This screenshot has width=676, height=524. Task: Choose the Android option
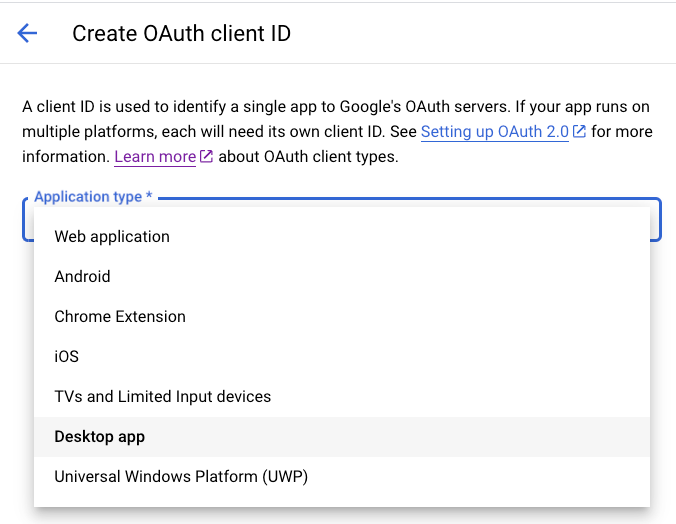82,277
